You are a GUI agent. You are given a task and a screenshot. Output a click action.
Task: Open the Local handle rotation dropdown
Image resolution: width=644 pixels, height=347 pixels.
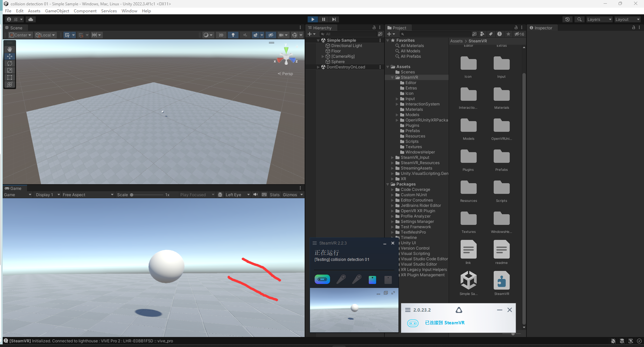point(45,35)
